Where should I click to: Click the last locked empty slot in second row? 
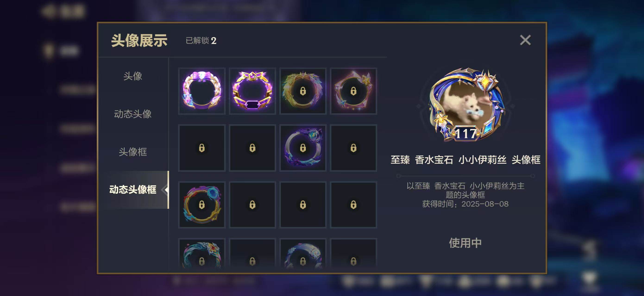pos(353,148)
